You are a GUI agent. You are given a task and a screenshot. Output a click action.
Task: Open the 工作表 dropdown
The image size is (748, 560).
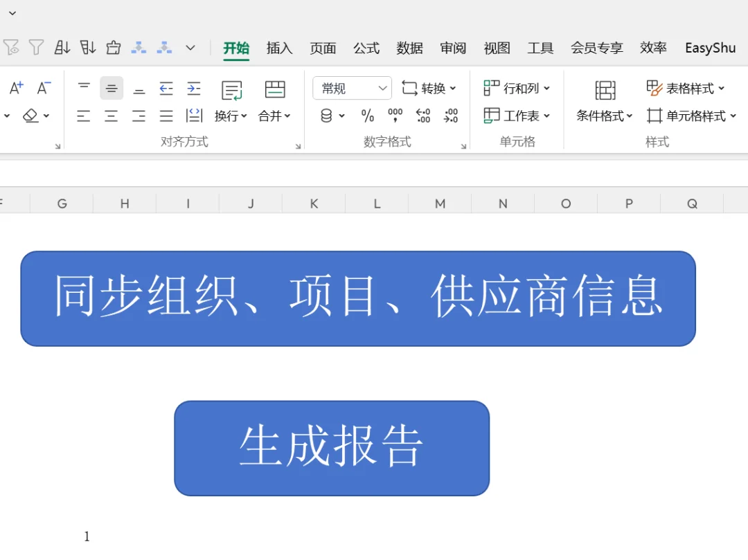pyautogui.click(x=517, y=116)
